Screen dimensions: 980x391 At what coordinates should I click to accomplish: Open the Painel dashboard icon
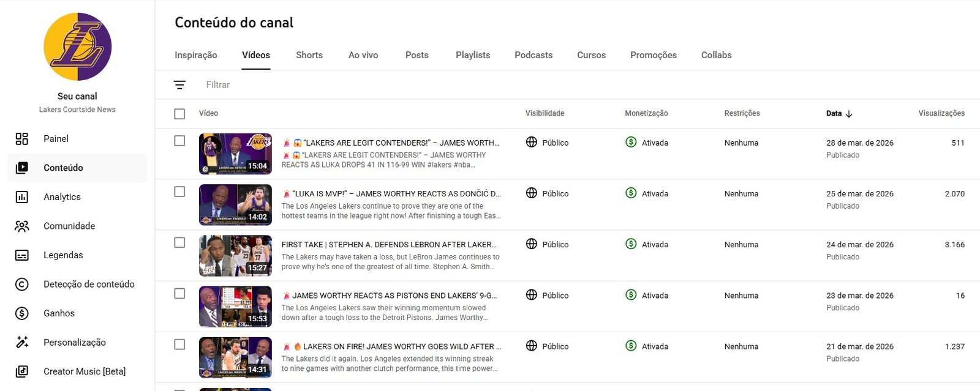coord(21,139)
